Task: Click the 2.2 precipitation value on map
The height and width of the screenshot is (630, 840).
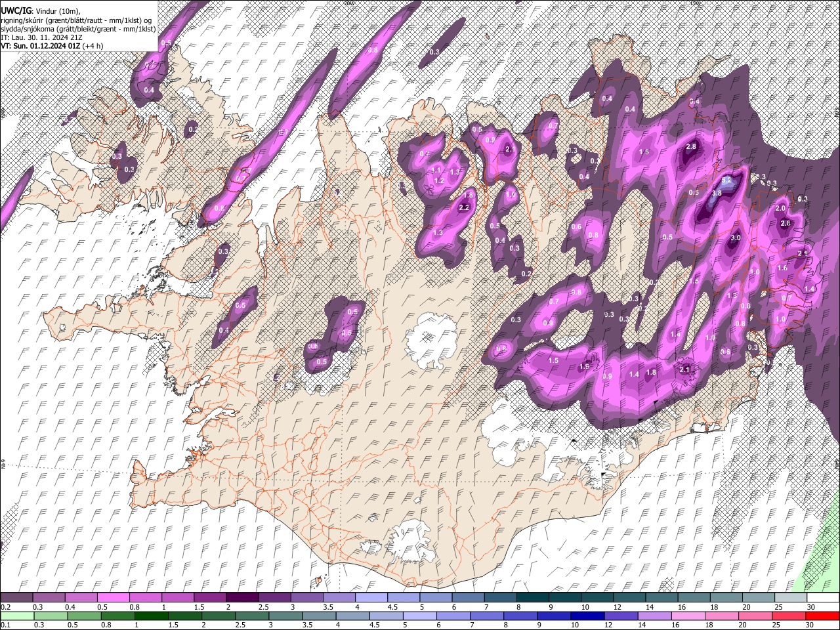Action: coord(463,207)
